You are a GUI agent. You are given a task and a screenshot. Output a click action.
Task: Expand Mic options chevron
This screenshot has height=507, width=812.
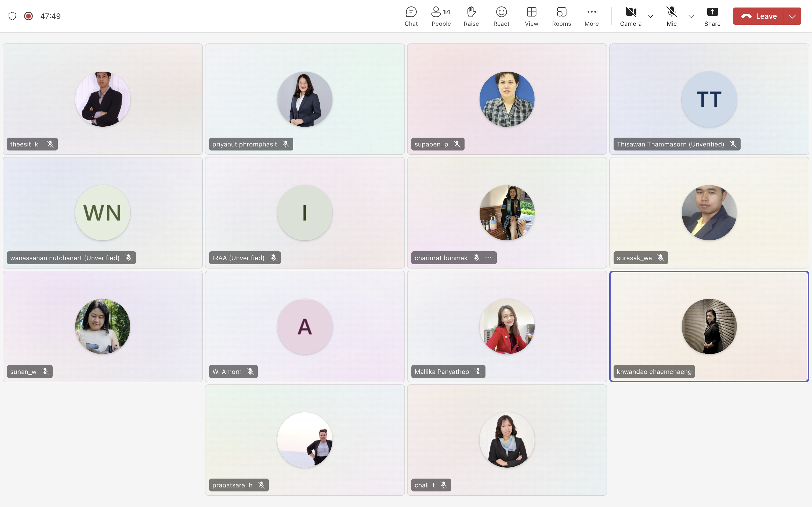point(691,16)
